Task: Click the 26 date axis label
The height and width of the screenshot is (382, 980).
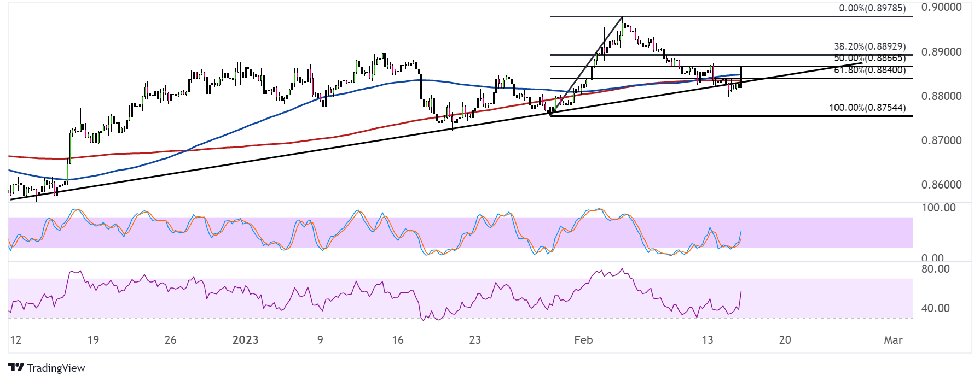Action: (171, 340)
